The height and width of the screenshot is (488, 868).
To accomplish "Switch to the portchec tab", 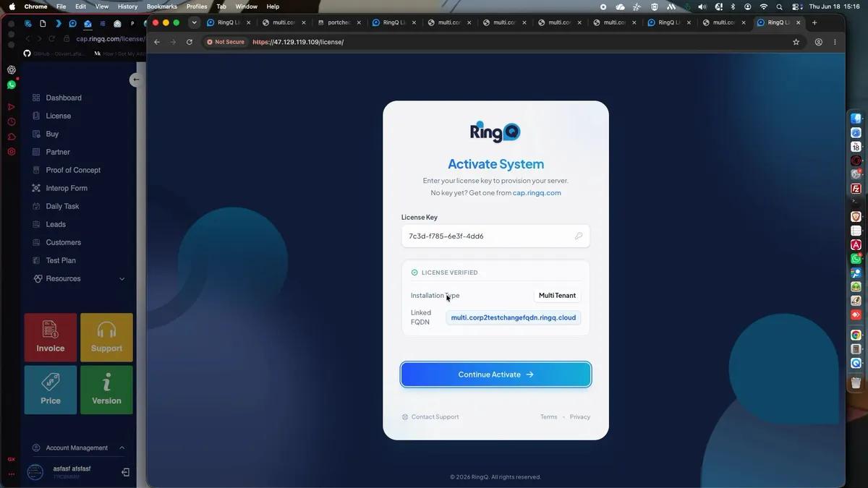I will (340, 22).
